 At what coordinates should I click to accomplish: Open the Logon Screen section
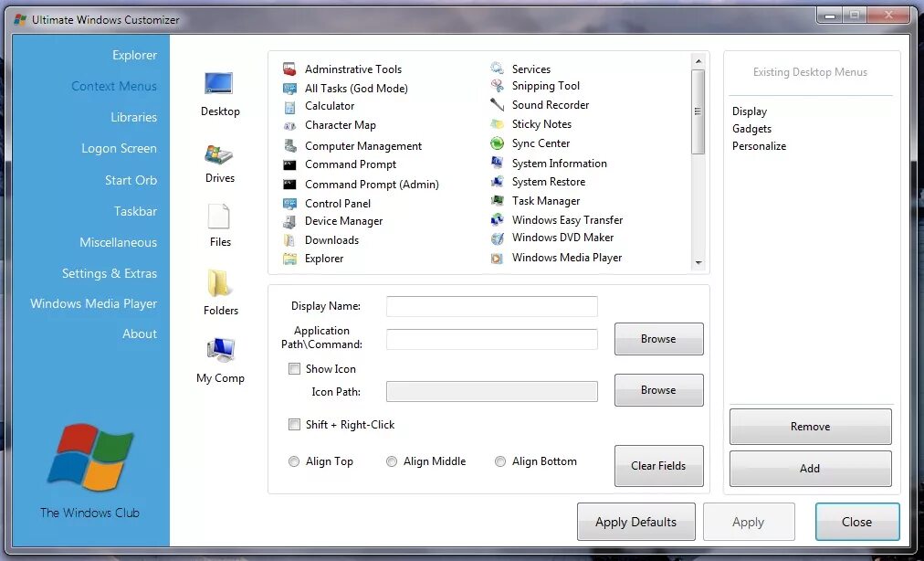[119, 149]
